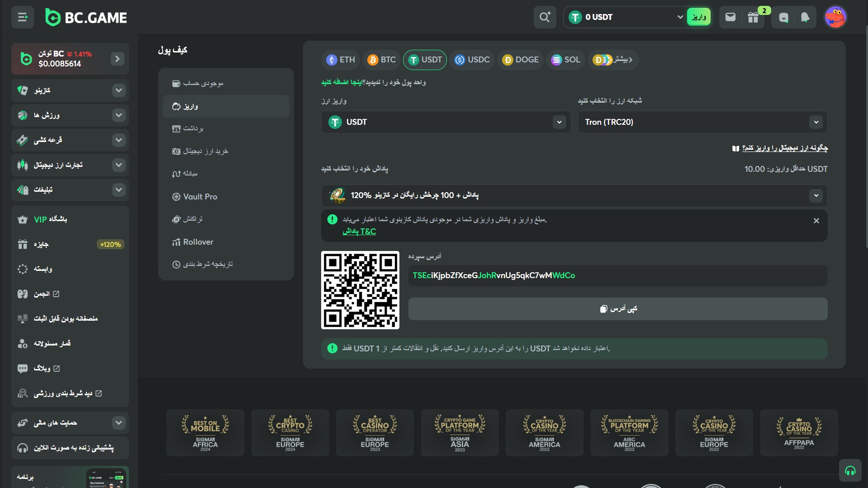Select the withdraw (برداشت) wallet menu item
This screenshot has height=488, width=868.
click(226, 128)
